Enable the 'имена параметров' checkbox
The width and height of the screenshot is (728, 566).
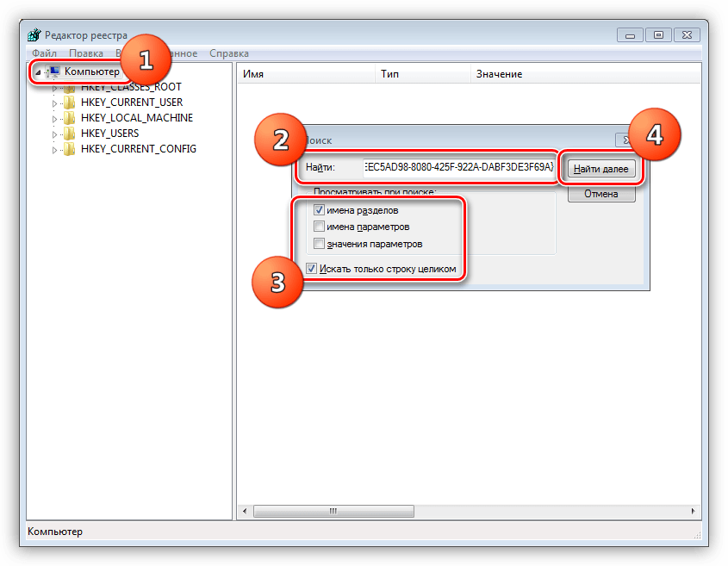click(x=319, y=227)
